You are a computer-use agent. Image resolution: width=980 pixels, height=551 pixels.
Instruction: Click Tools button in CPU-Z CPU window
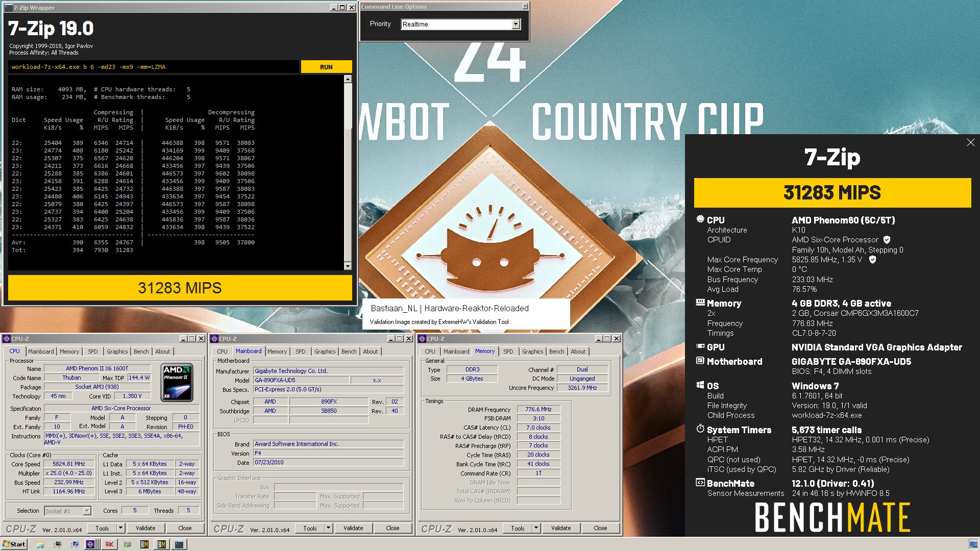click(102, 528)
